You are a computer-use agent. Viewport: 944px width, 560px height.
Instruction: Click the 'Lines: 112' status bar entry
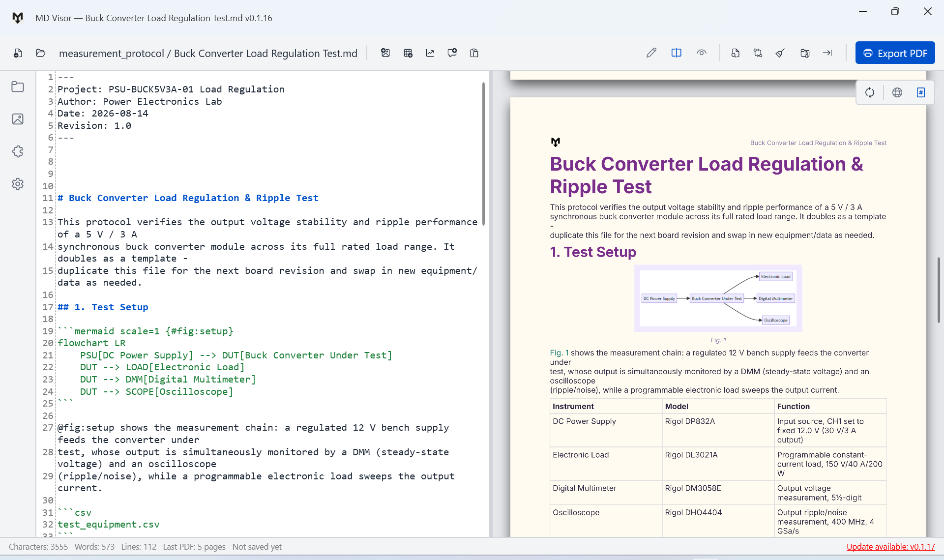coord(139,547)
